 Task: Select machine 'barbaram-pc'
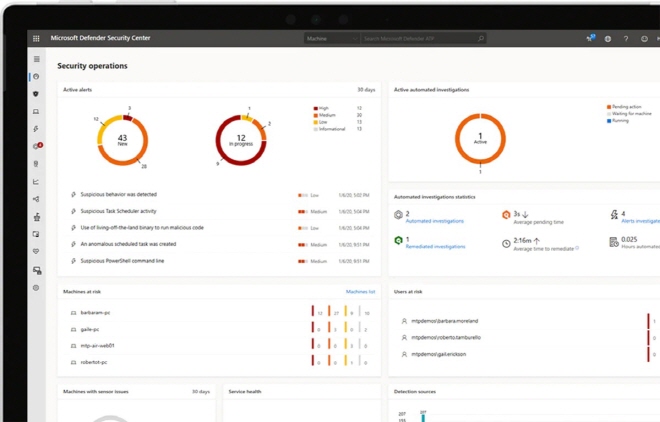(x=95, y=313)
